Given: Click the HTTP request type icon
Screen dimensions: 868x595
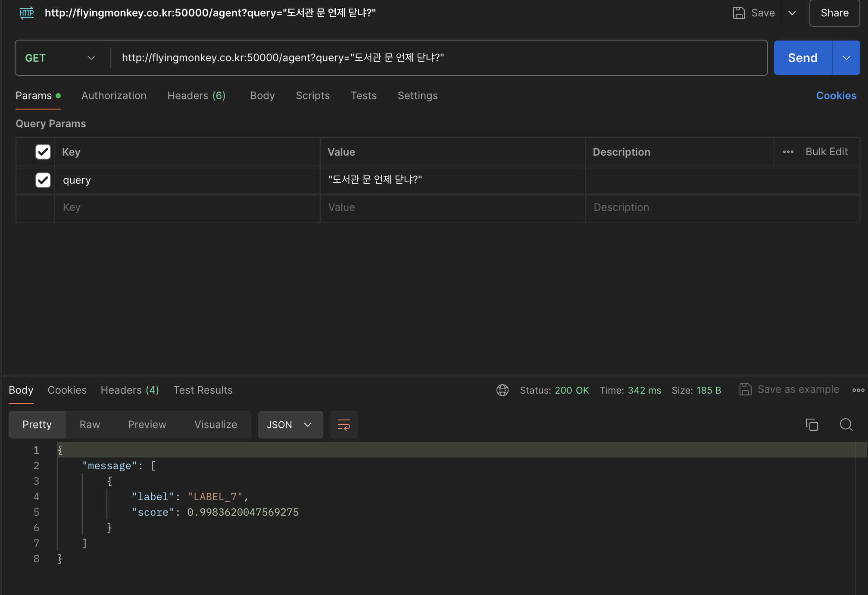Looking at the screenshot, I should tap(27, 13).
